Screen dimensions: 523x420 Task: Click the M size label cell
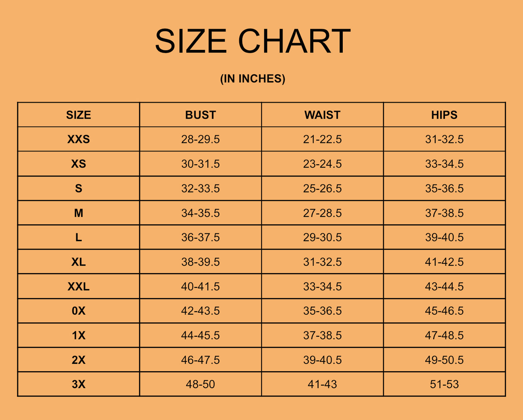79,213
